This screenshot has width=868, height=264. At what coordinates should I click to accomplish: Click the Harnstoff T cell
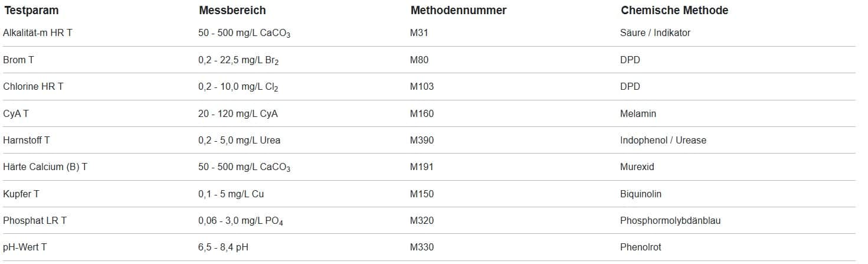tap(27, 141)
